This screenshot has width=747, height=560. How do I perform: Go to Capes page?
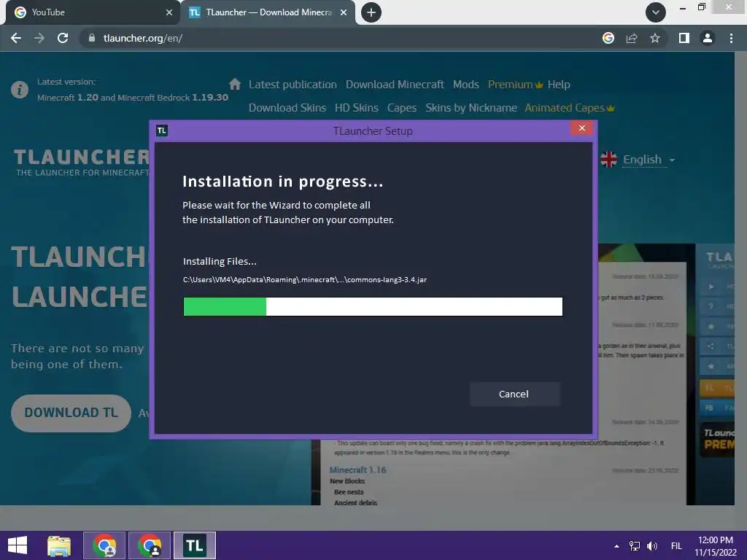(402, 108)
